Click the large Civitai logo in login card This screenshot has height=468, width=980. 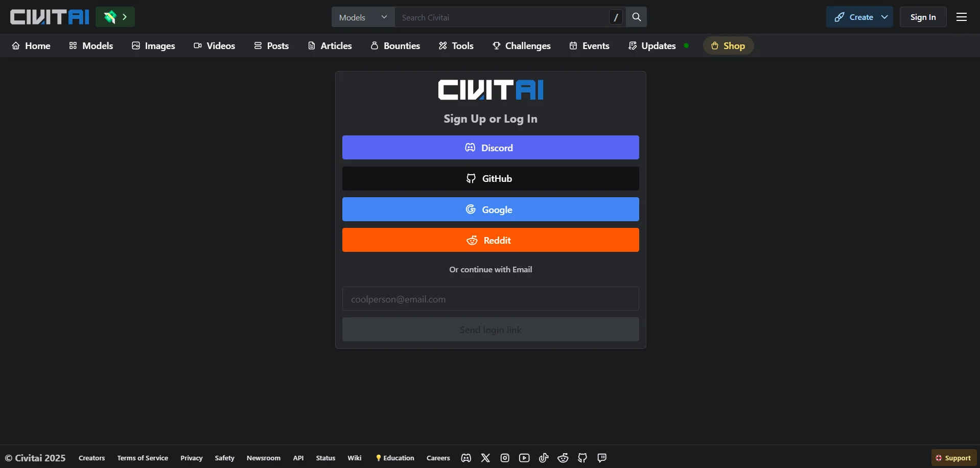click(491, 90)
